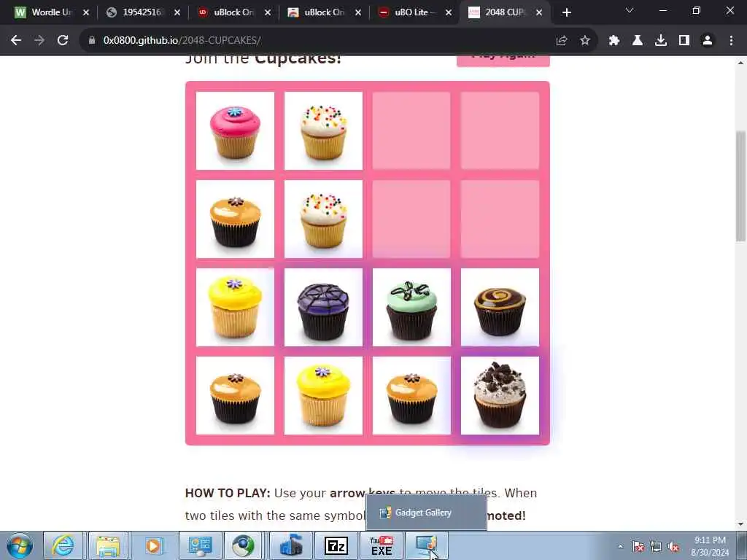Toggle the browser side panel icon

click(684, 41)
